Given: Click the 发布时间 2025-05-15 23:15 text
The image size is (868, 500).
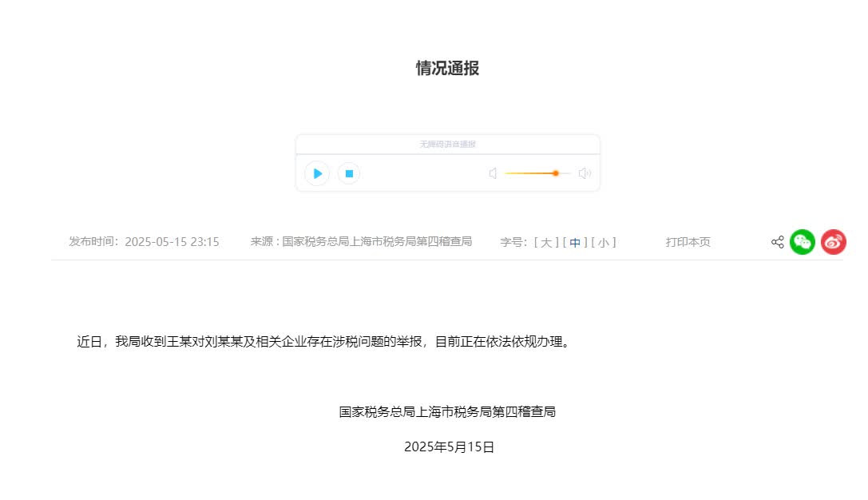Looking at the screenshot, I should tap(144, 242).
